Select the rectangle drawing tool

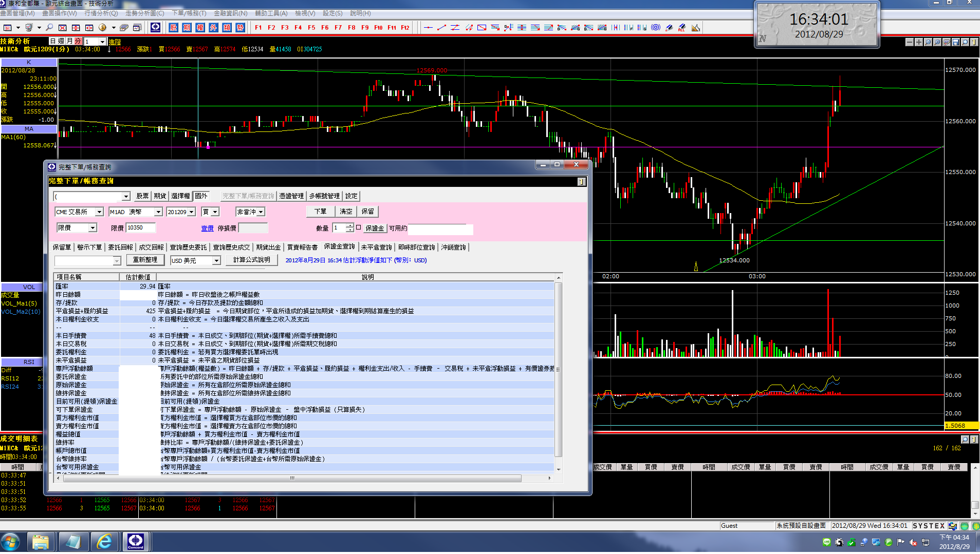coord(482,28)
